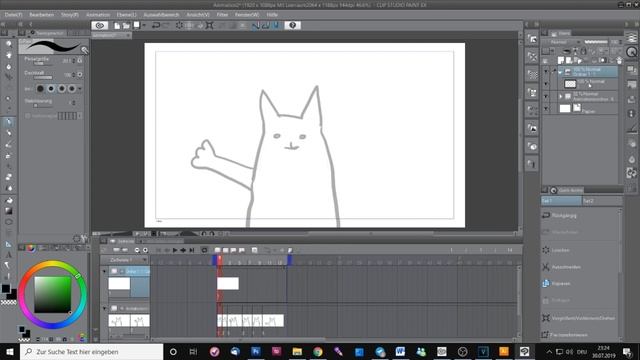The width and height of the screenshot is (640, 360).
Task: Open the anti-aliasing dropdown arrow
Action: [80, 89]
